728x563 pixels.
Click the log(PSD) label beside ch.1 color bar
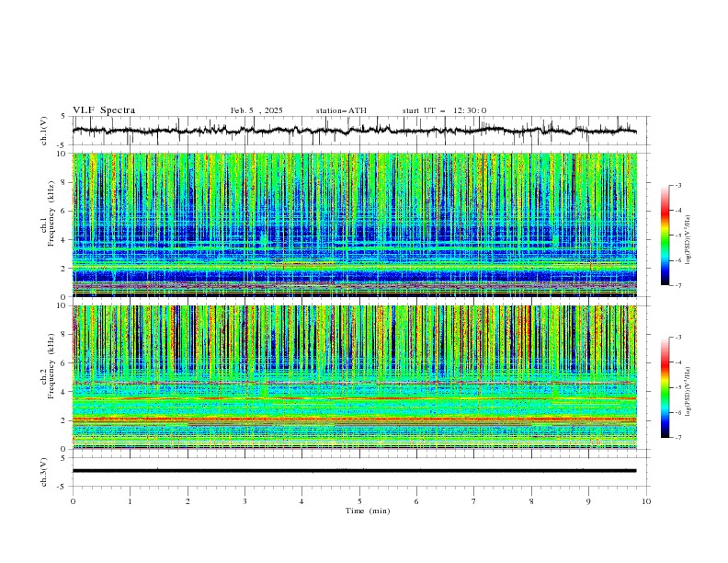pyautogui.click(x=688, y=240)
